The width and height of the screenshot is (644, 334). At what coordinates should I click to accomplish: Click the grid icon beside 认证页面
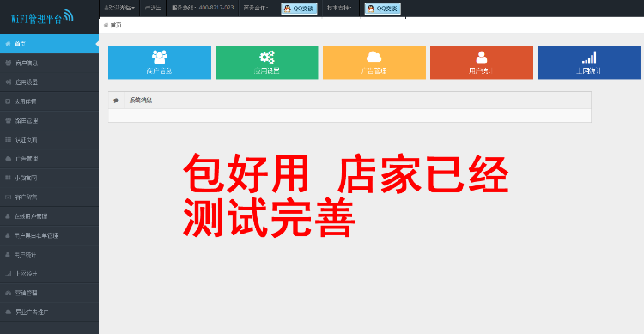click(x=9, y=140)
